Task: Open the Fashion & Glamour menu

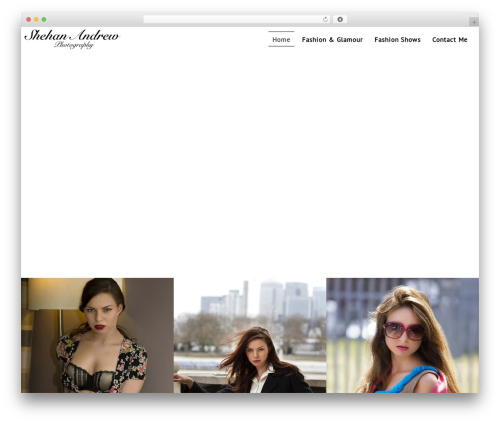Action: click(x=332, y=40)
